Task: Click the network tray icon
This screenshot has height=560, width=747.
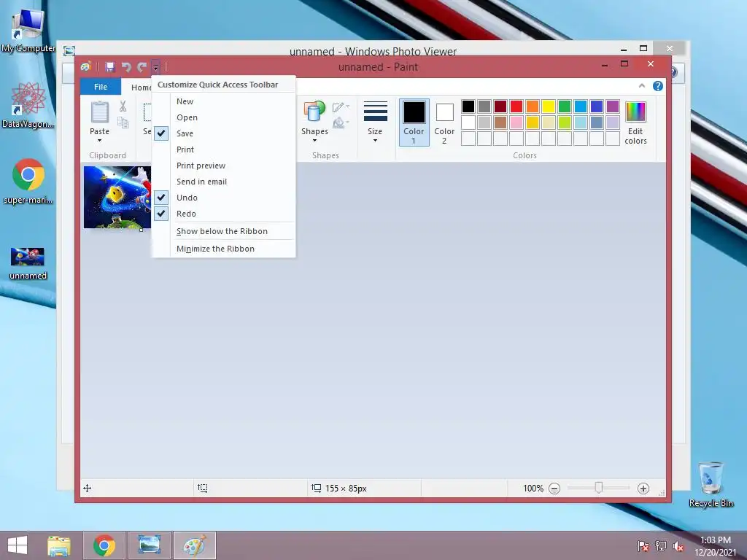Action: point(661,546)
